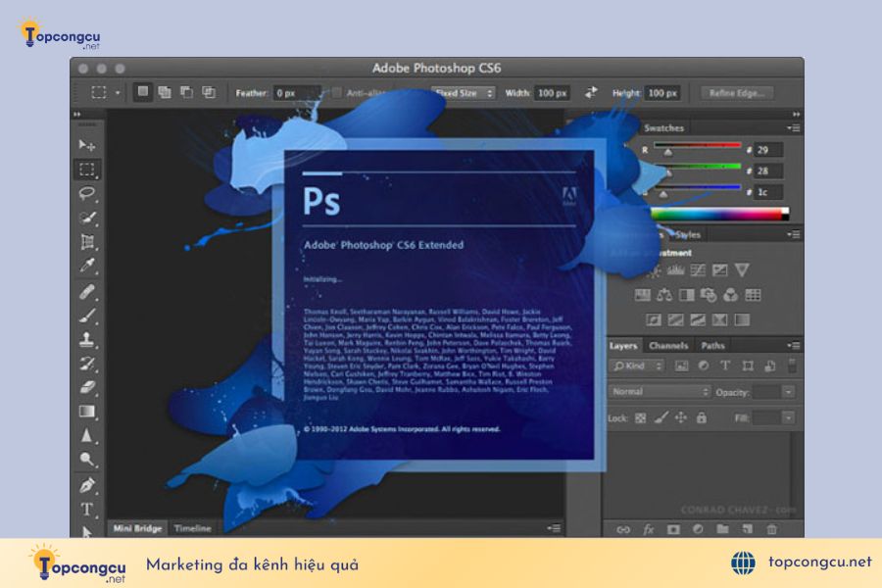Select the Move tool
Image resolution: width=882 pixels, height=588 pixels.
point(87,145)
